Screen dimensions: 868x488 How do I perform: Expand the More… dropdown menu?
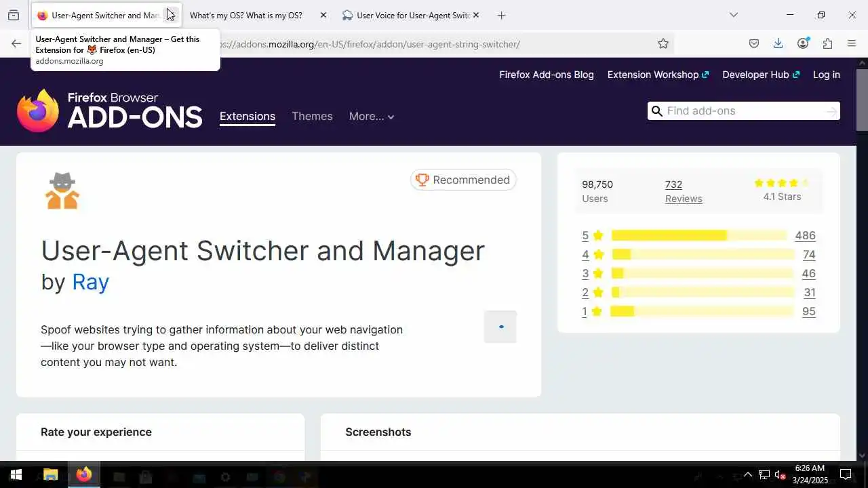[x=372, y=117]
